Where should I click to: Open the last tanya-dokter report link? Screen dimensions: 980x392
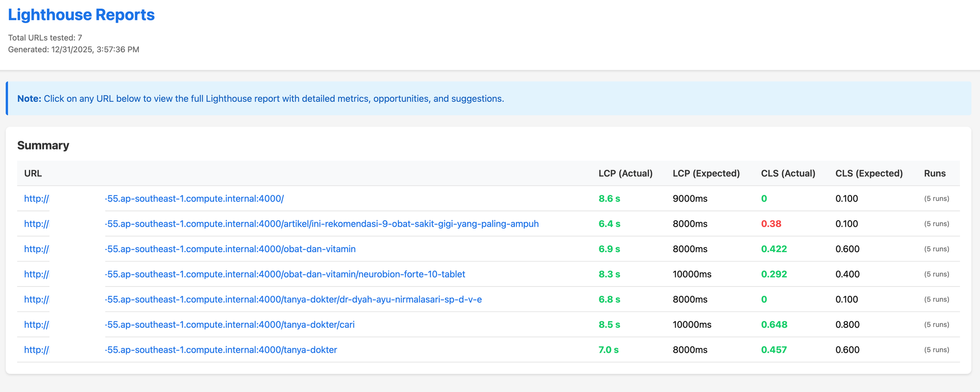[x=221, y=350]
